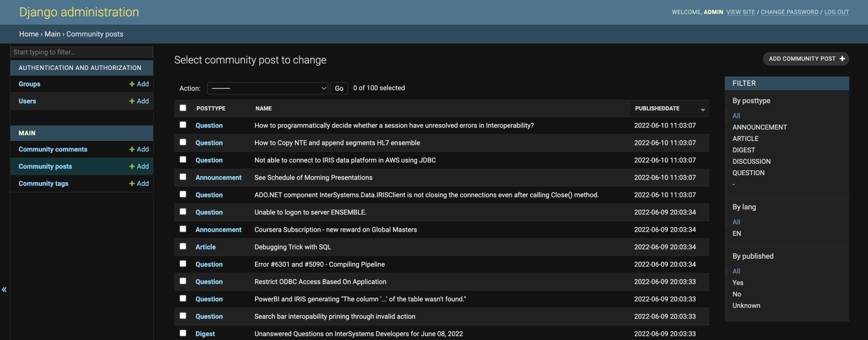Click the plus icon for Community tags

click(x=132, y=184)
